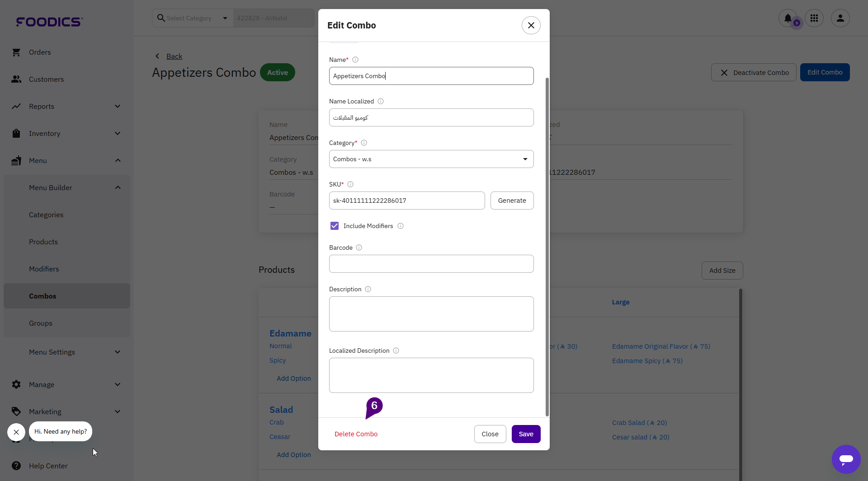868x481 pixels.
Task: Click the info icon beside Barcode label
Action: [359, 248]
